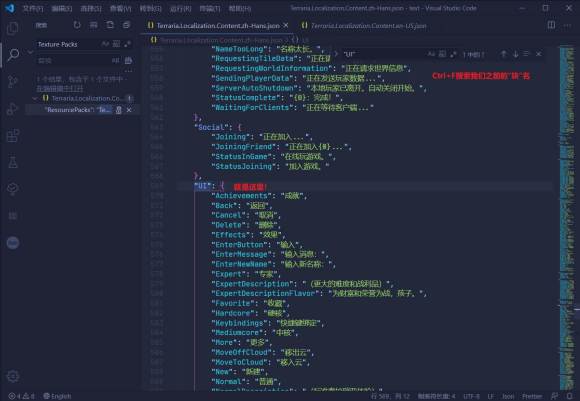Open the 文件(F) menu
This screenshot has width=580, height=401.
(x=33, y=8)
